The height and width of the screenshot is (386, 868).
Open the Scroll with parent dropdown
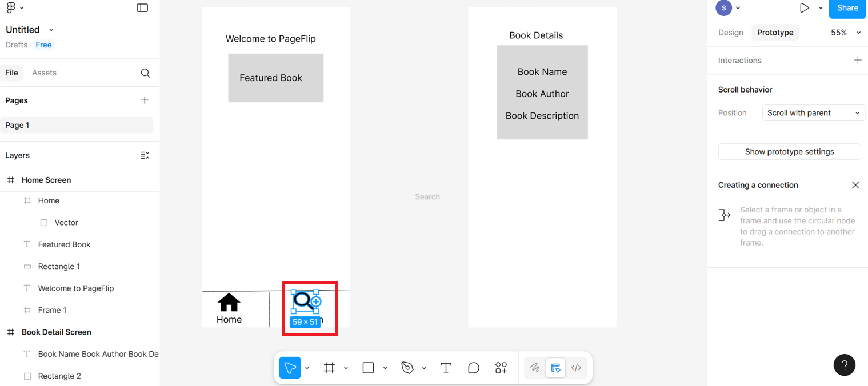(x=813, y=113)
